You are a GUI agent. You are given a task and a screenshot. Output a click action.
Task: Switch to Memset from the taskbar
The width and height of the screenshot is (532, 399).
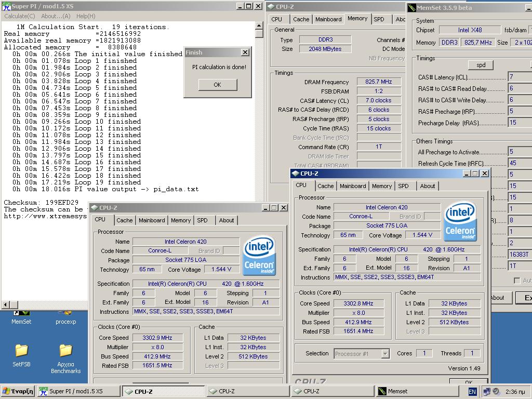pyautogui.click(x=417, y=391)
